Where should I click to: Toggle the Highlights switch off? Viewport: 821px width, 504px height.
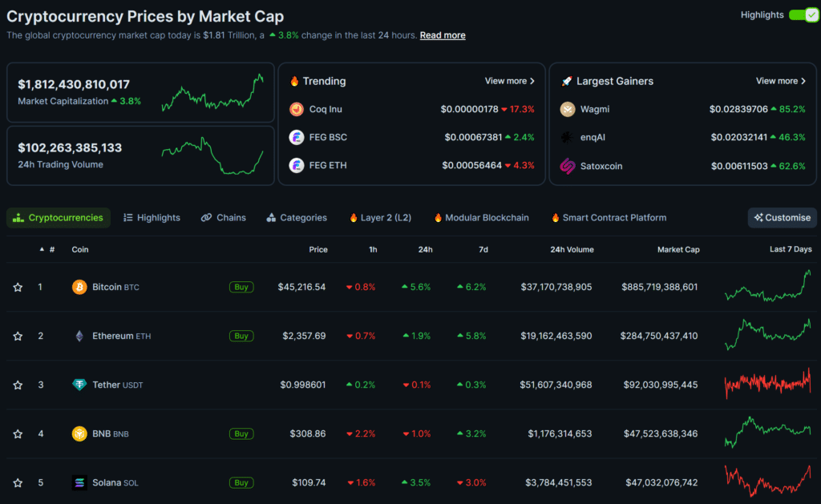click(x=803, y=15)
